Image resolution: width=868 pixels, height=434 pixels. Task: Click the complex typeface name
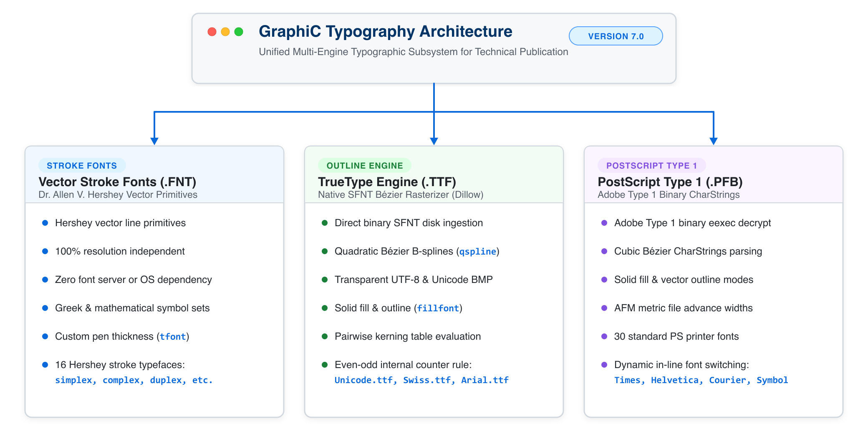click(x=121, y=380)
